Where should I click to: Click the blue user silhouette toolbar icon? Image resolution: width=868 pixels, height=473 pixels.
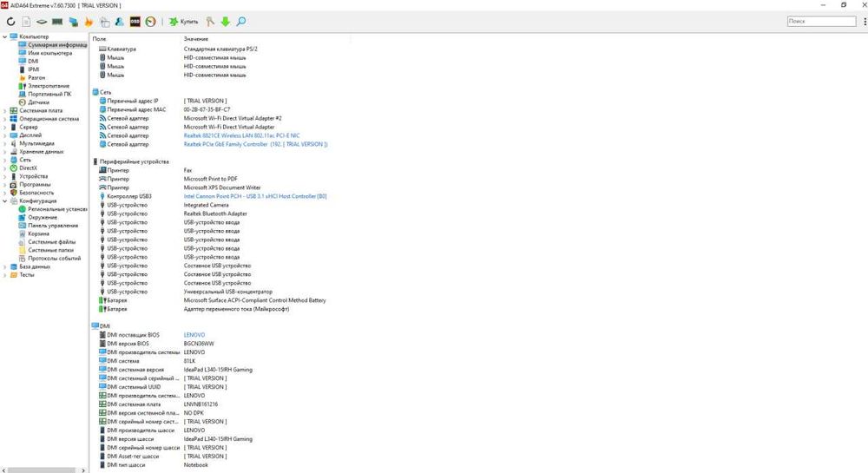pyautogui.click(x=120, y=22)
